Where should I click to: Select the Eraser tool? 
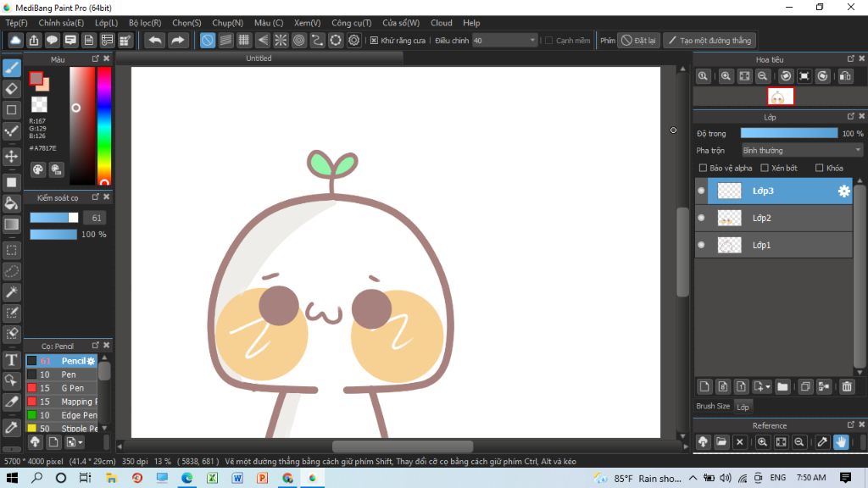12,88
